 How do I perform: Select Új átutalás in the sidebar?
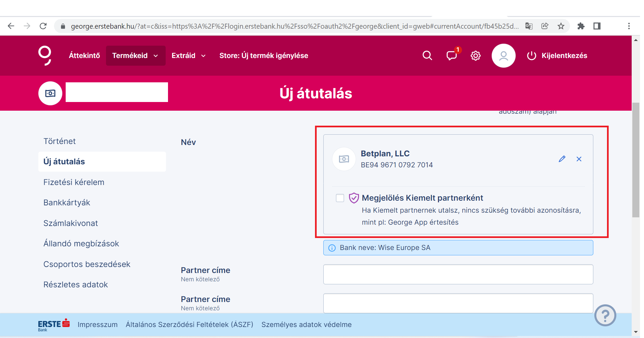pyautogui.click(x=102, y=162)
